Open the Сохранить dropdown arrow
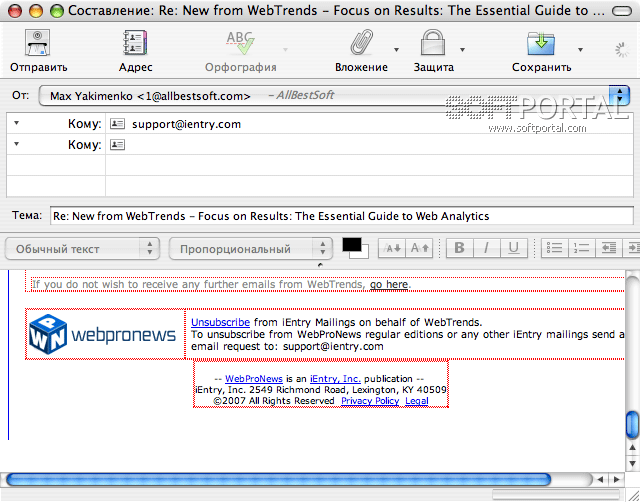Screen dimensions: 640x502 pos(580,50)
